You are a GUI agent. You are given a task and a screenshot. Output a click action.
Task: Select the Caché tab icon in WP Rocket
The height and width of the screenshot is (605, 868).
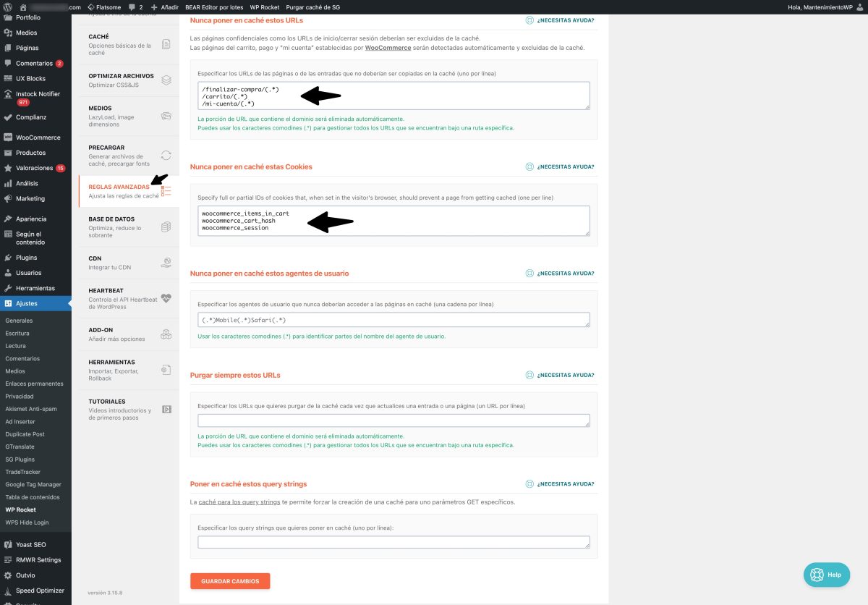166,42
